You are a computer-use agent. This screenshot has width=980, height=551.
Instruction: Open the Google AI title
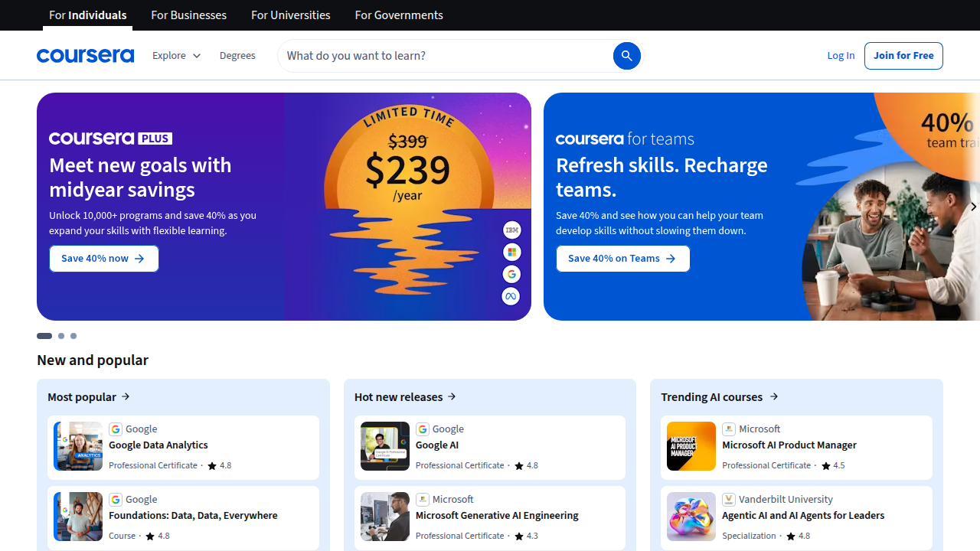[437, 445]
